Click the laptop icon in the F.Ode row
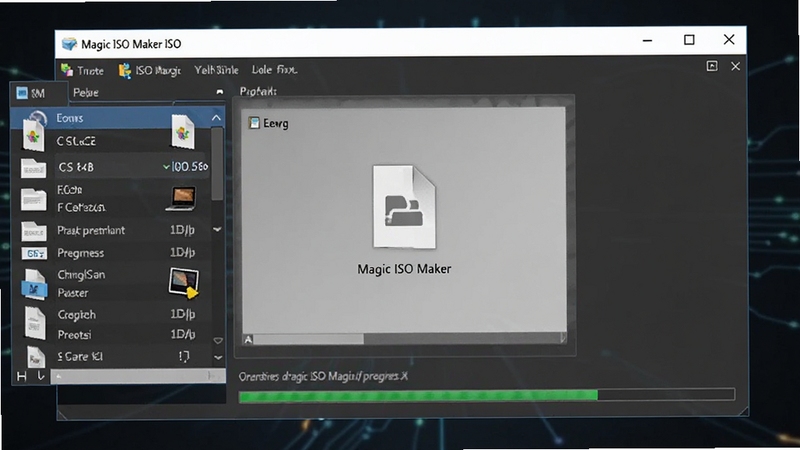 (182, 199)
